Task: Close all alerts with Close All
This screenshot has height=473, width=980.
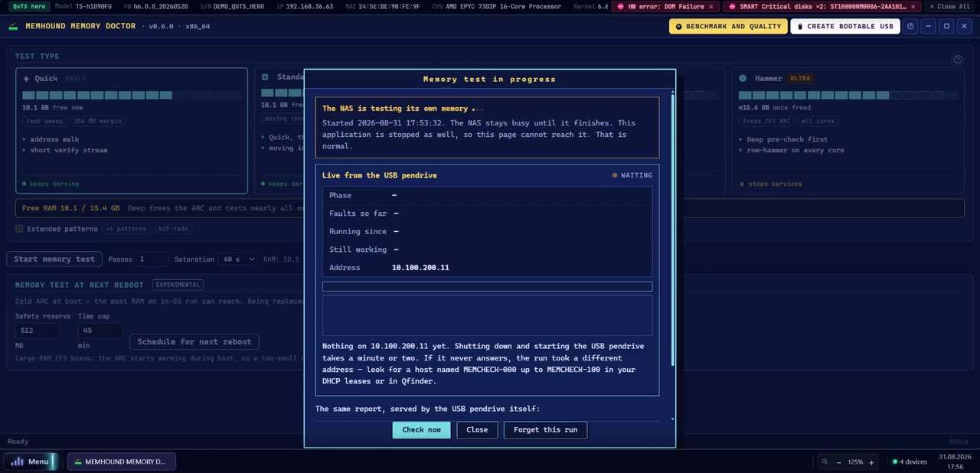Action: tap(952, 6)
